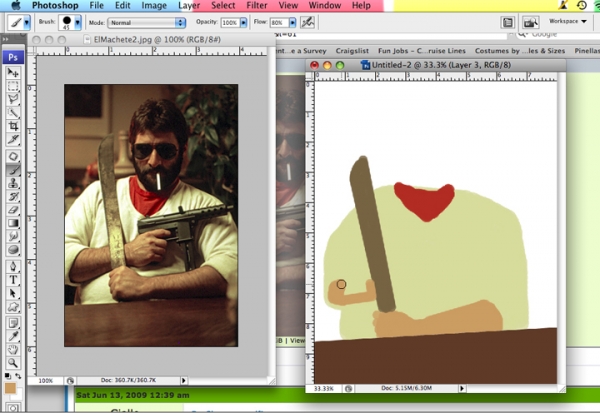
Task: Select the Rectangular Marquee tool
Action: pos(13,86)
